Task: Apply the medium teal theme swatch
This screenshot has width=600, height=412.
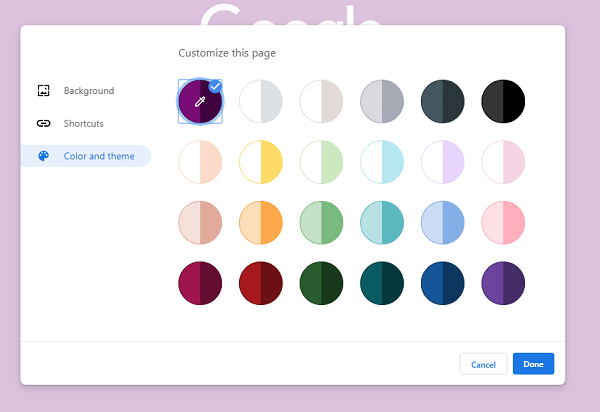Action: coord(382,223)
